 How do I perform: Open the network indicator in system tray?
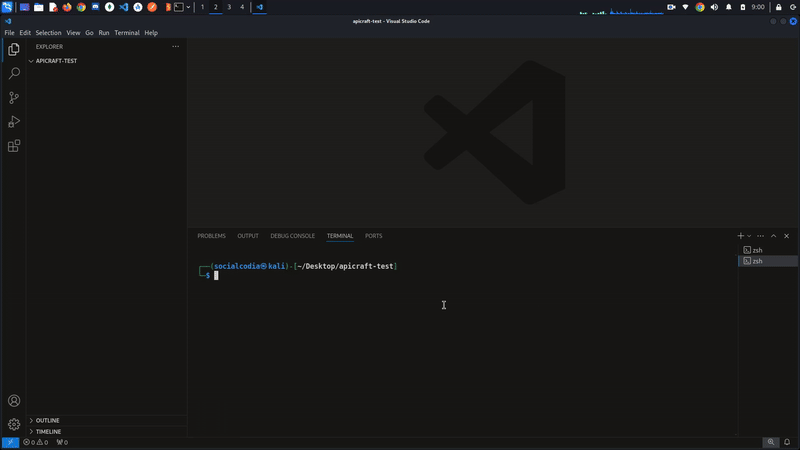pyautogui.click(x=685, y=7)
